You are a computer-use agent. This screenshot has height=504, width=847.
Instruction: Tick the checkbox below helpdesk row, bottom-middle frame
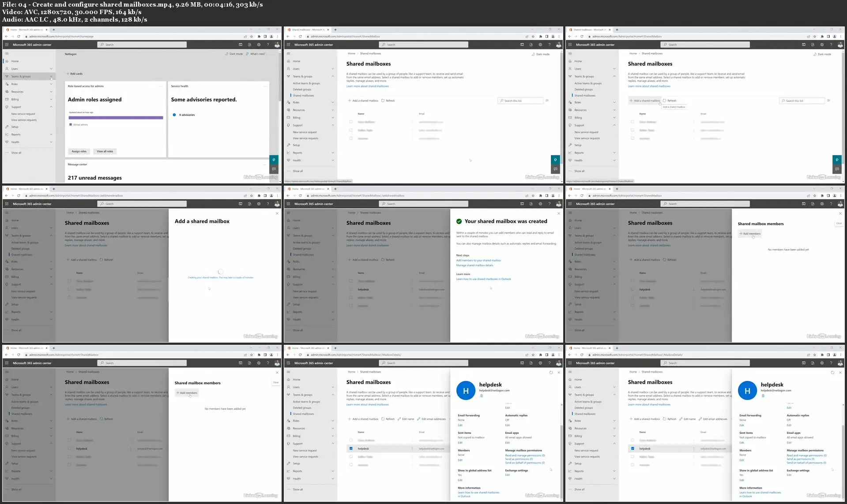(351, 457)
